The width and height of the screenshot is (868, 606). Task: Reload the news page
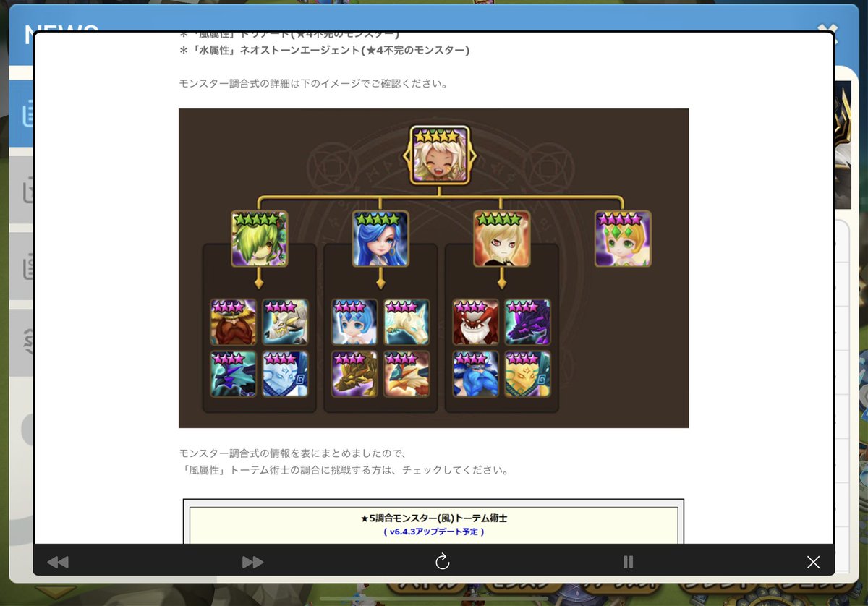(443, 562)
